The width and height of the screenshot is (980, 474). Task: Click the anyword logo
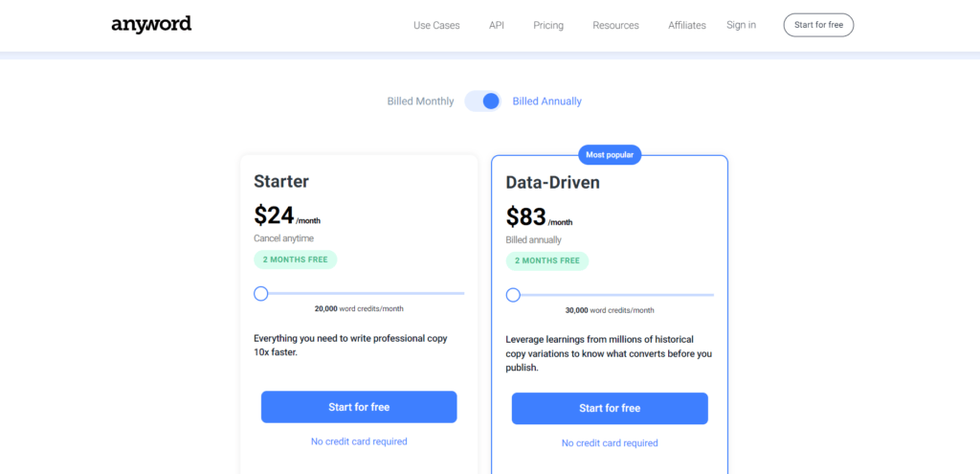coord(151,24)
